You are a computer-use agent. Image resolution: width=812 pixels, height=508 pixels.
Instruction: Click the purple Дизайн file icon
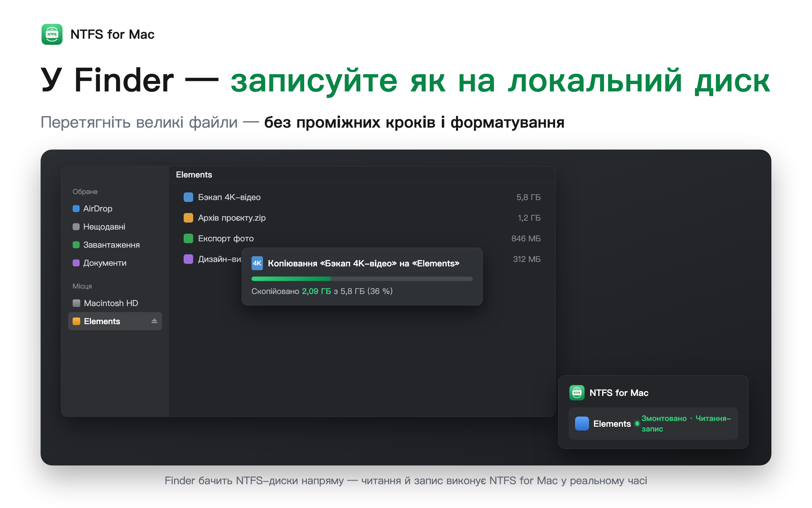(189, 259)
